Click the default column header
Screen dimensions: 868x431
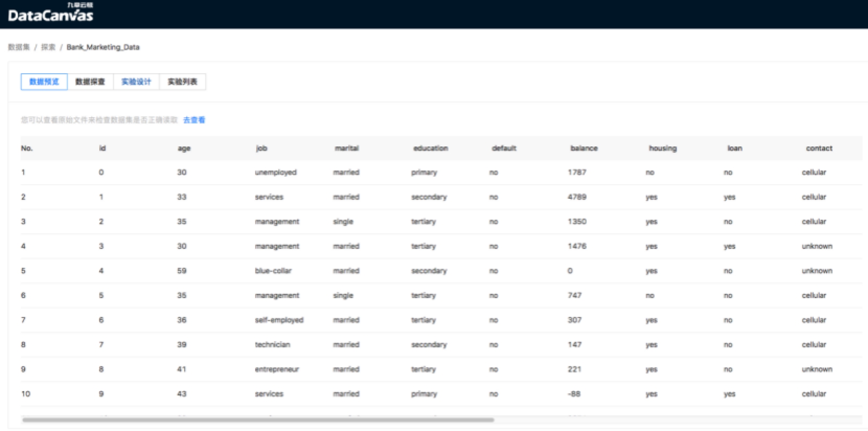[x=504, y=149]
